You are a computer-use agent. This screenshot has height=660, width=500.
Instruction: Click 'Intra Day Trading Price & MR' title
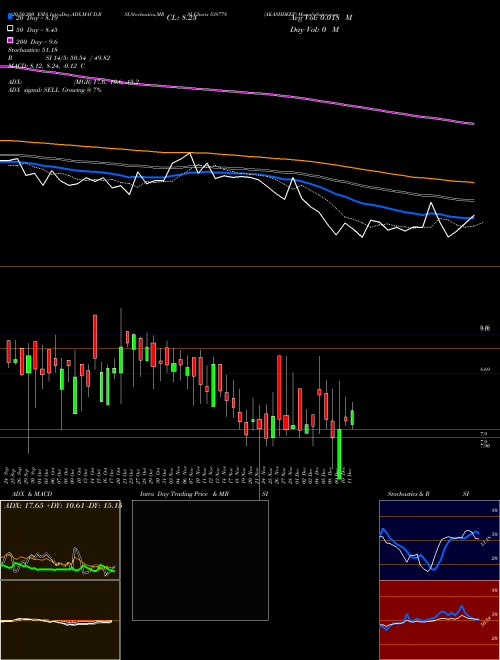pos(184,494)
